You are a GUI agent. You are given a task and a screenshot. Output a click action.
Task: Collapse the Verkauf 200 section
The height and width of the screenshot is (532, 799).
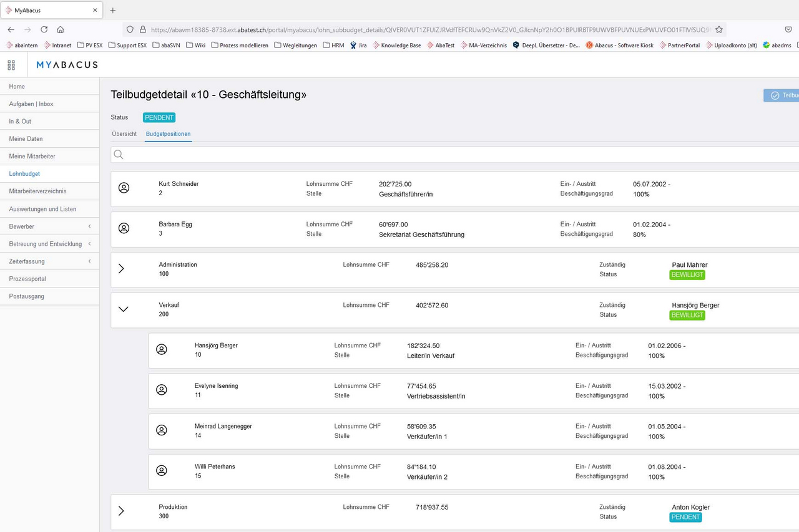[123, 309]
